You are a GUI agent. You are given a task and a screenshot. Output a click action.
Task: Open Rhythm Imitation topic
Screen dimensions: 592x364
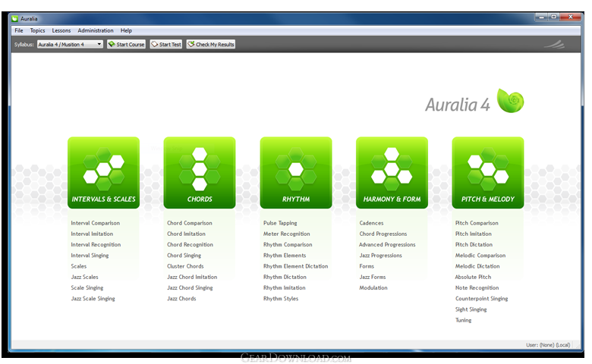point(285,288)
